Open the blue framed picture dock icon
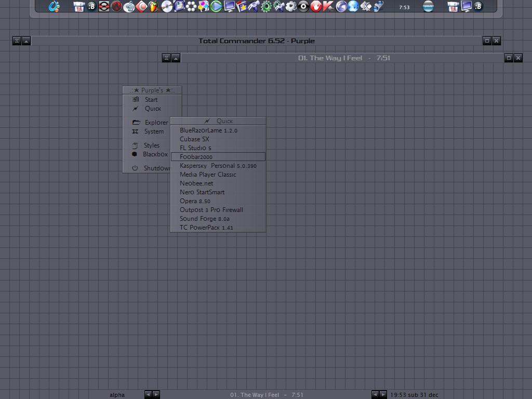The image size is (532, 399). (179, 6)
